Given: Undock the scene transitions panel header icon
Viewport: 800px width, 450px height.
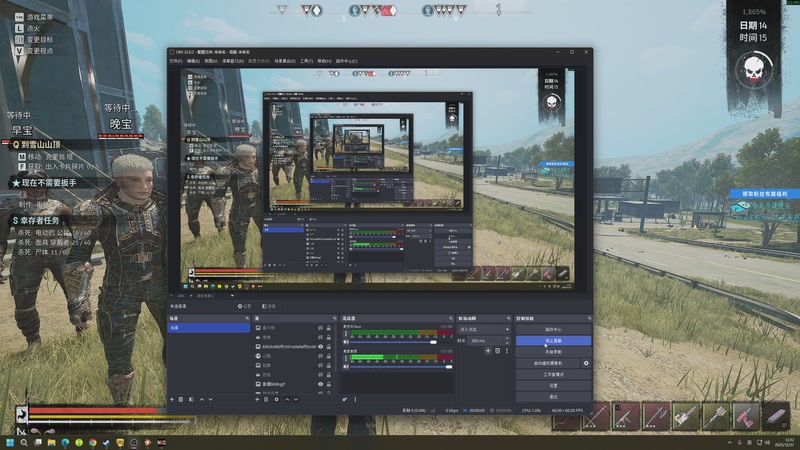Looking at the screenshot, I should pyautogui.click(x=508, y=318).
